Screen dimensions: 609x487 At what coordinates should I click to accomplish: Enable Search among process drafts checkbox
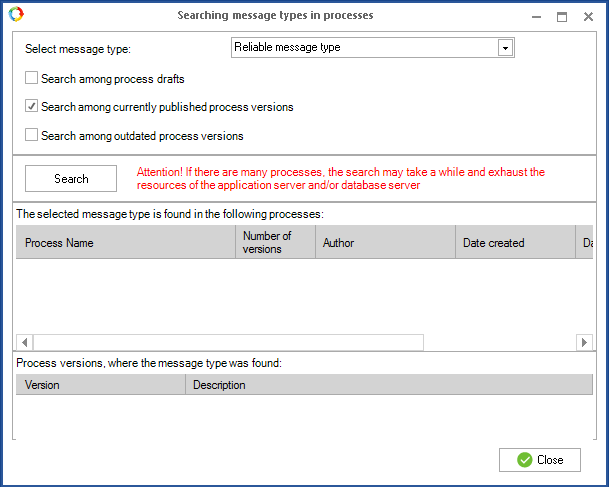click(32, 78)
